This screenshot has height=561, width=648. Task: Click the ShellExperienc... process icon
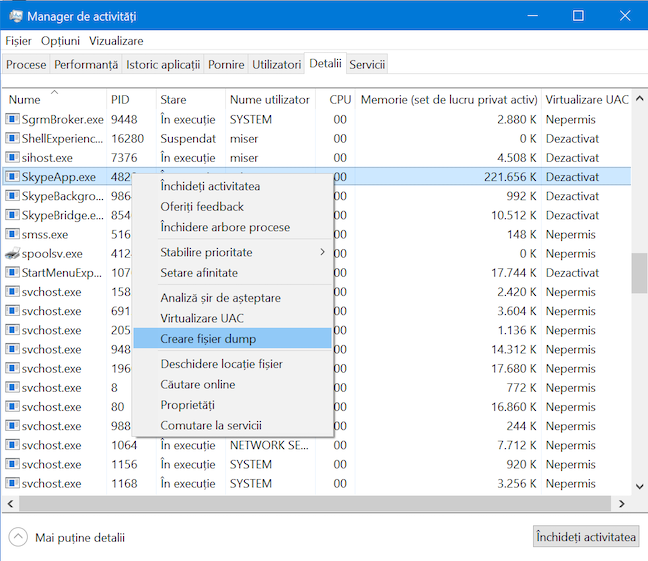[12, 138]
